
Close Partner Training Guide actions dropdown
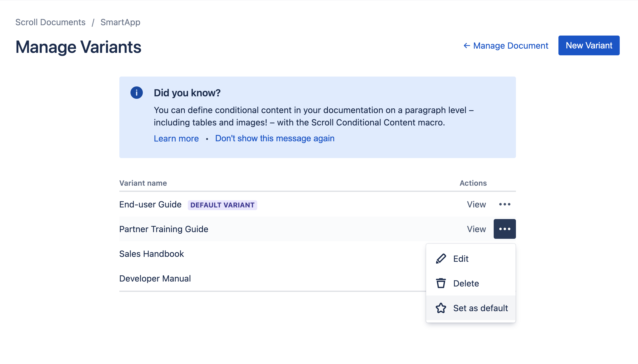pos(505,229)
